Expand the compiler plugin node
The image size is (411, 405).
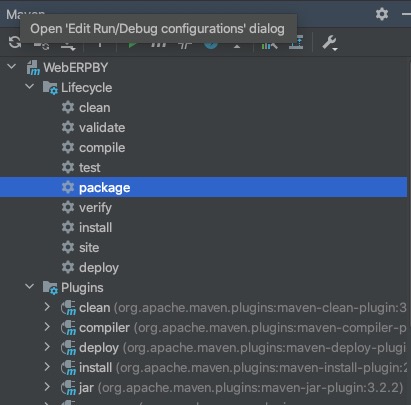tap(47, 327)
